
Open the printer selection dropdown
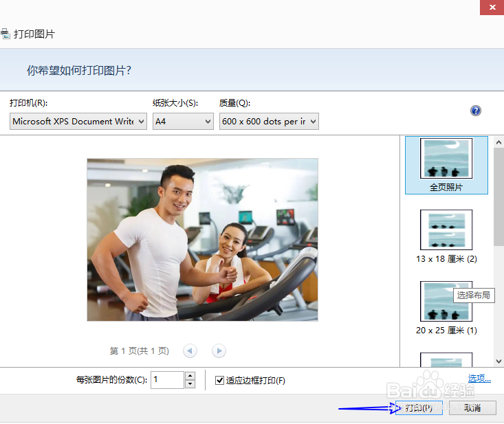(78, 122)
